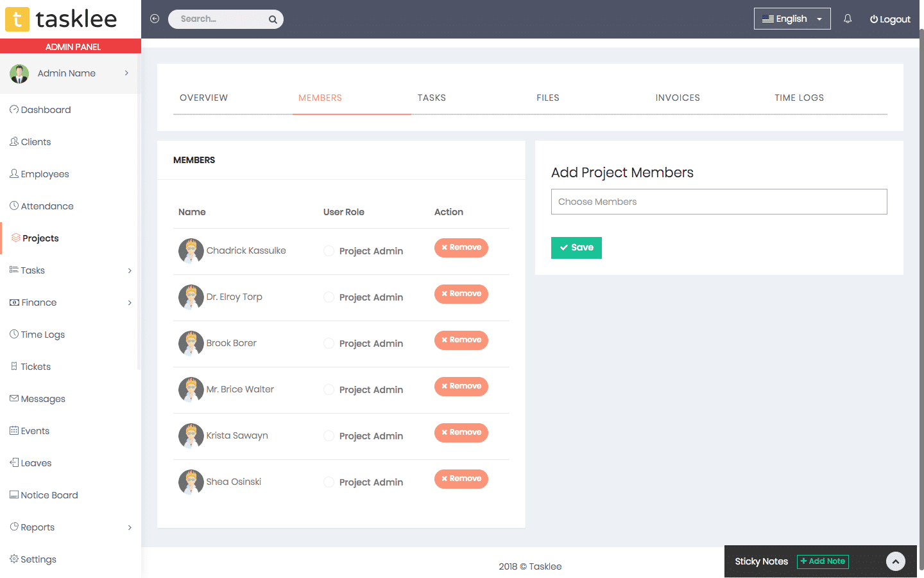Save the added project members
This screenshot has height=578, width=924.
click(576, 247)
